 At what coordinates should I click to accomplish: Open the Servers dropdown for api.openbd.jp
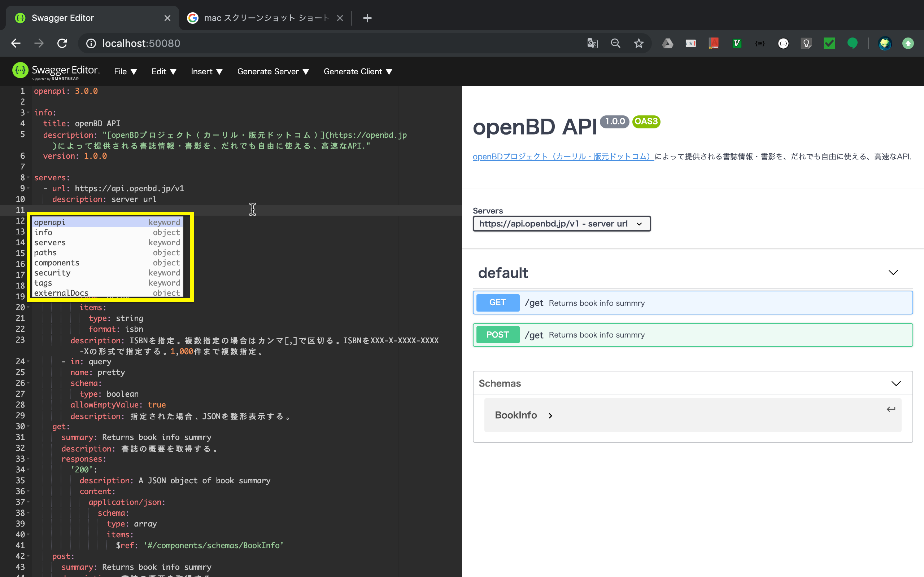(x=561, y=224)
